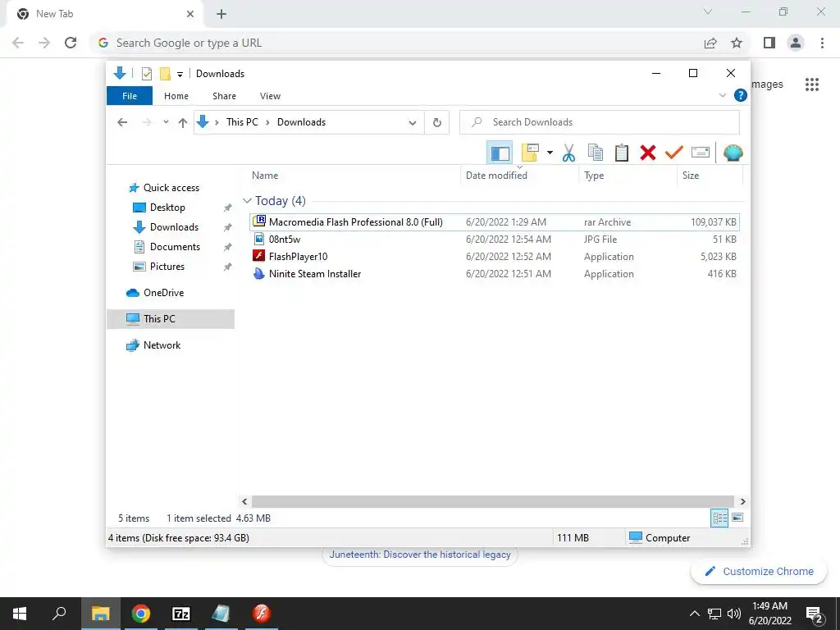Click the Customize Chrome button
The width and height of the screenshot is (840, 630).
(759, 571)
